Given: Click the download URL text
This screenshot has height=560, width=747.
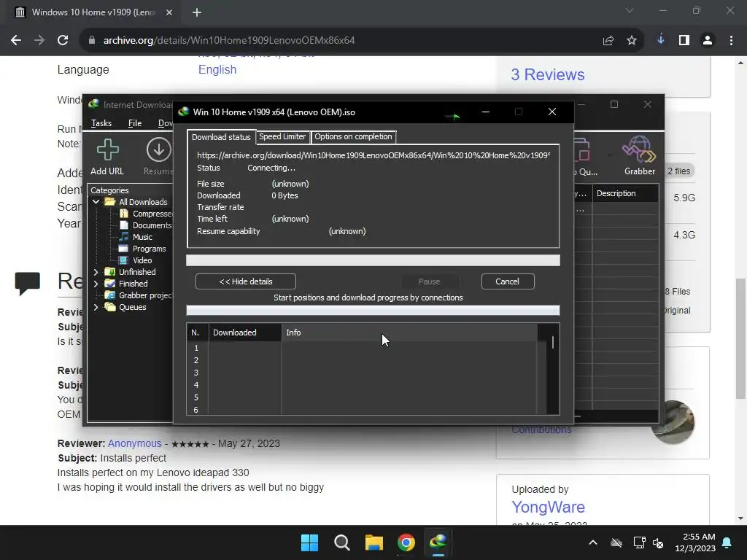Looking at the screenshot, I should 373,155.
